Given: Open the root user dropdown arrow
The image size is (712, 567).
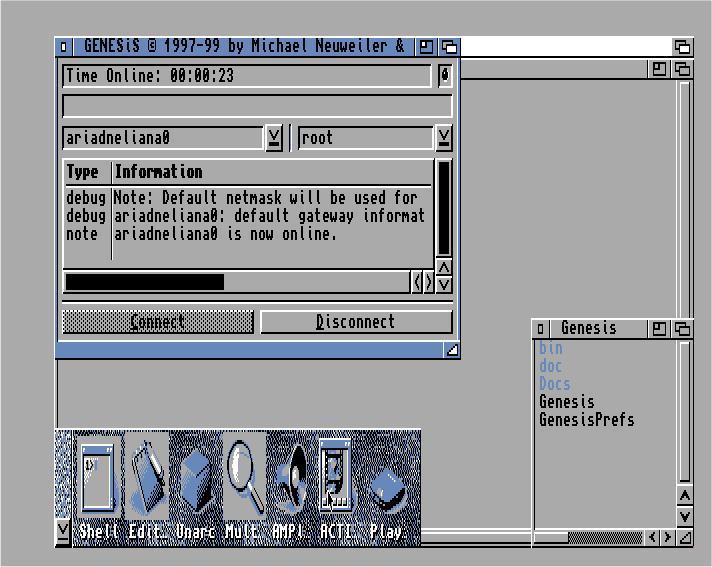Looking at the screenshot, I should [444, 137].
